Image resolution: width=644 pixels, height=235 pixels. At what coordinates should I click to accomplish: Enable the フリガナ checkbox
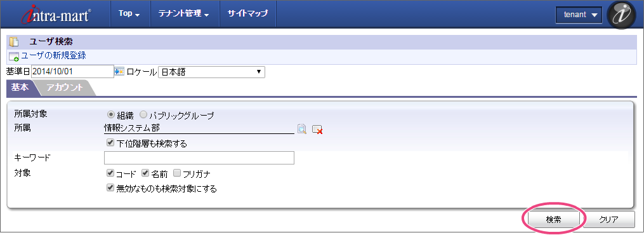click(x=177, y=173)
